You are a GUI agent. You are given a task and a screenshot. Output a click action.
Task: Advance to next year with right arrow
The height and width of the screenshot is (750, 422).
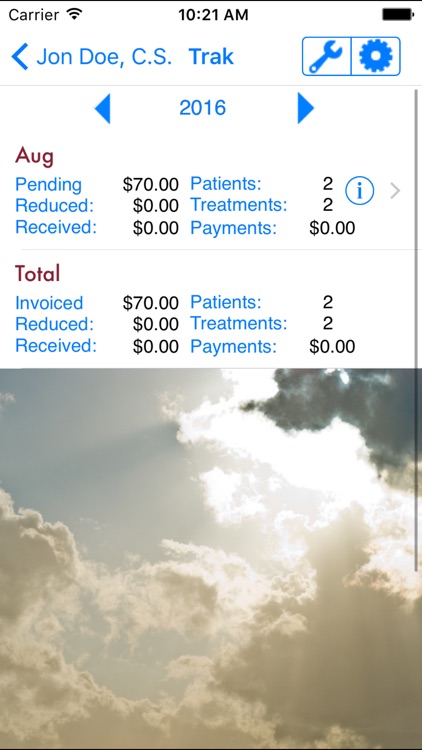(x=306, y=108)
